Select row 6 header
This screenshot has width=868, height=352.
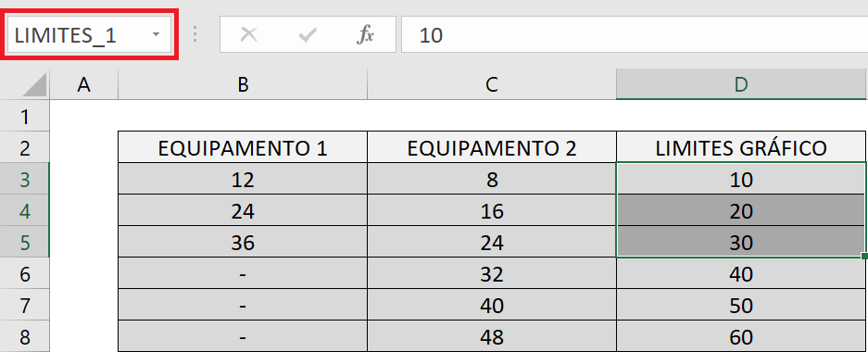pos(25,273)
